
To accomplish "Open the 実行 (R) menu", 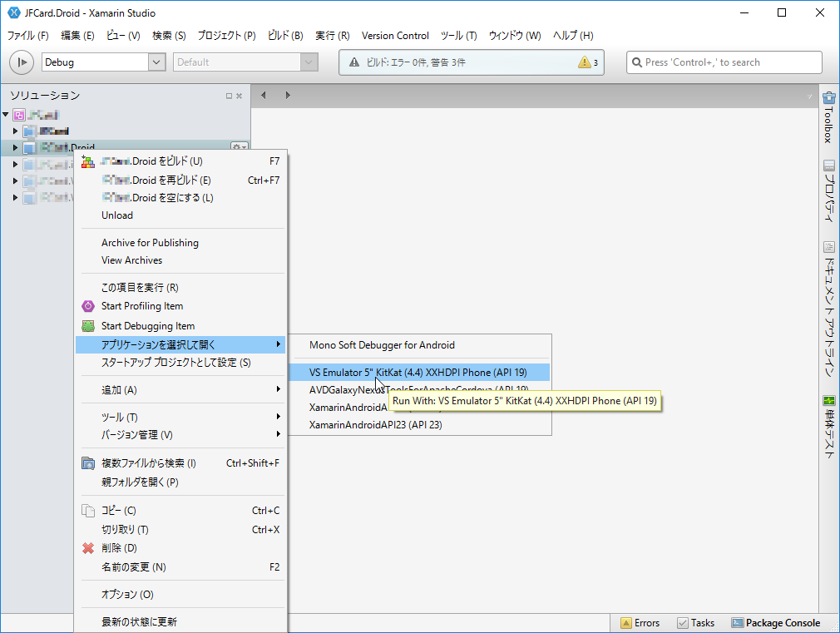I will tap(332, 36).
